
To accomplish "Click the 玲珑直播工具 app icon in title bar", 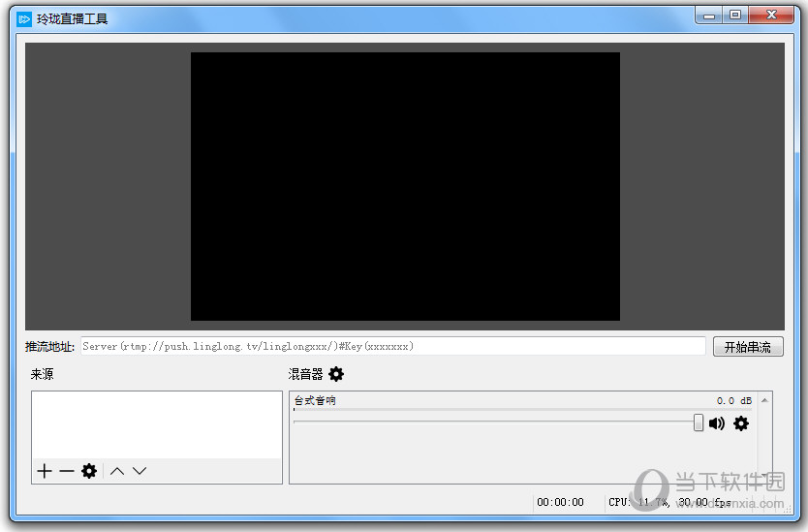I will point(25,18).
